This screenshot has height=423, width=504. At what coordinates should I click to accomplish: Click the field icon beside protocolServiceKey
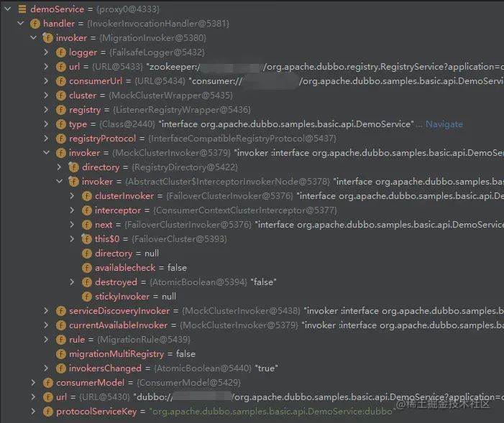(x=48, y=412)
